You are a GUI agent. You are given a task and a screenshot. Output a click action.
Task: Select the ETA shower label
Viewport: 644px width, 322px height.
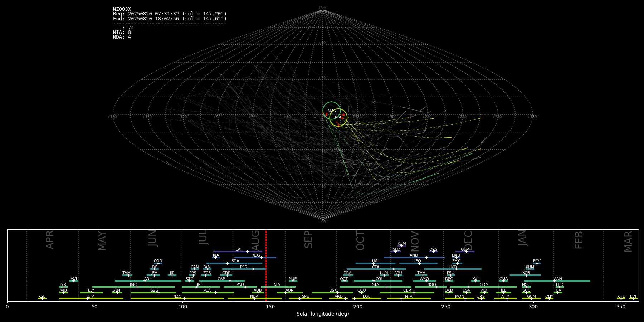[91, 297]
